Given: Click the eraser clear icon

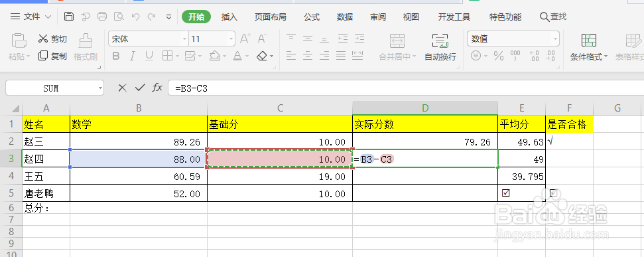Looking at the screenshot, I should click(262, 56).
